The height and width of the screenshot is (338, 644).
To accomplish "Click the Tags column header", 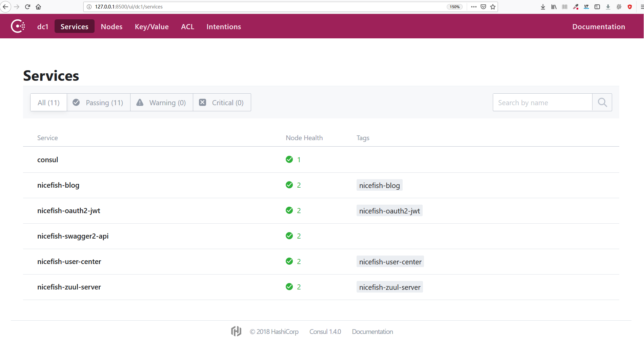I will [363, 138].
